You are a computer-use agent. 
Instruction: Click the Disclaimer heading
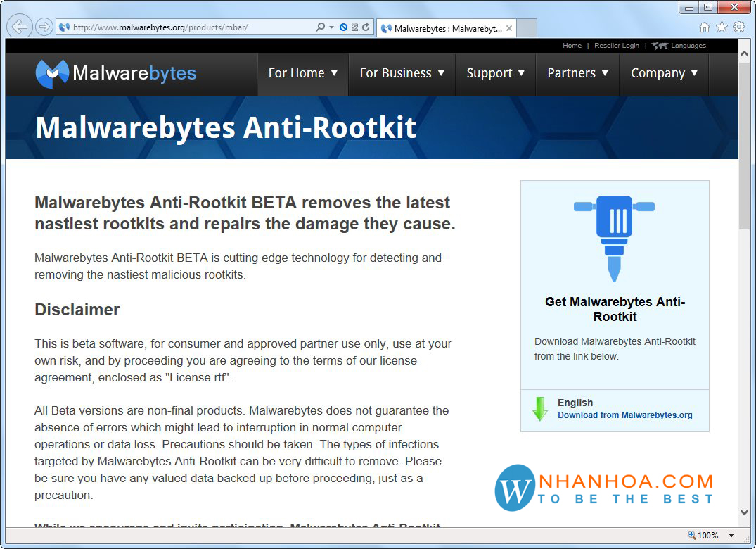[x=77, y=310]
